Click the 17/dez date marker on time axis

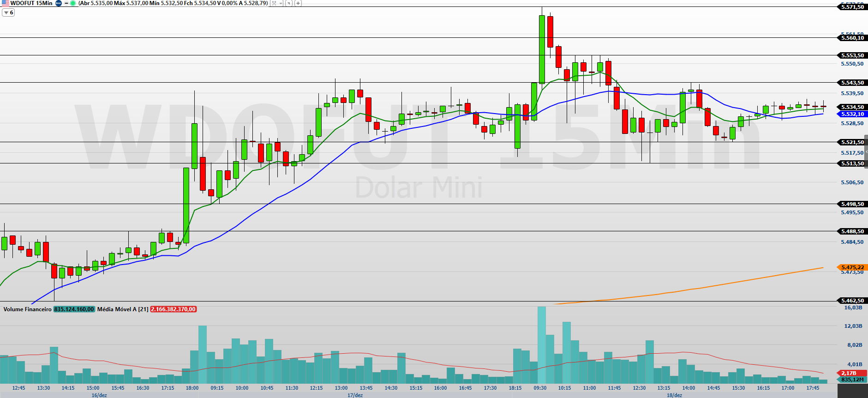[355, 395]
